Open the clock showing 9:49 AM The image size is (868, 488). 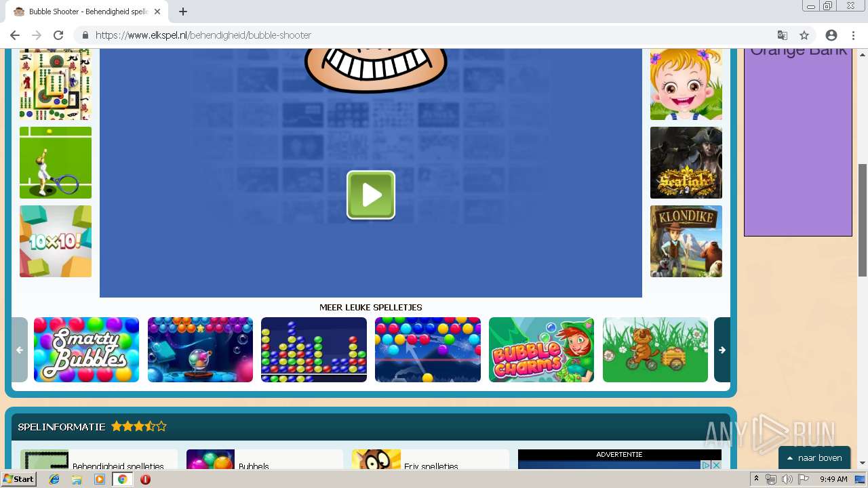tap(833, 479)
